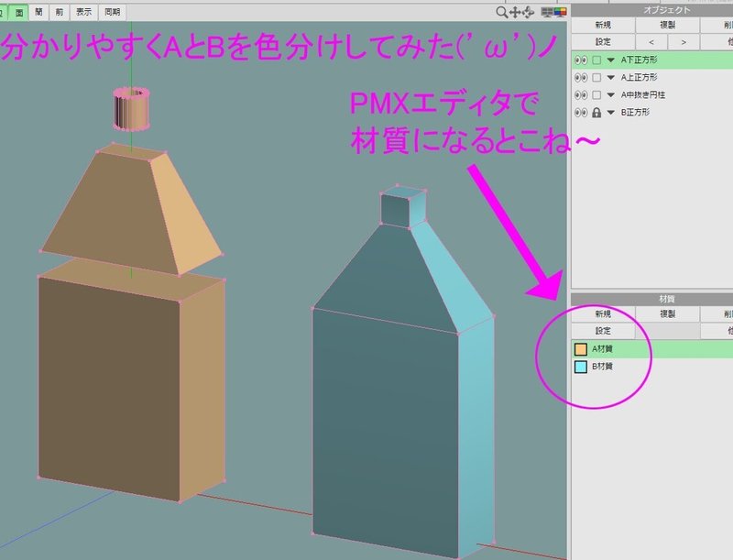The width and height of the screenshot is (733, 560).
Task: Click the orange A材質 color swatch
Action: pos(581,349)
